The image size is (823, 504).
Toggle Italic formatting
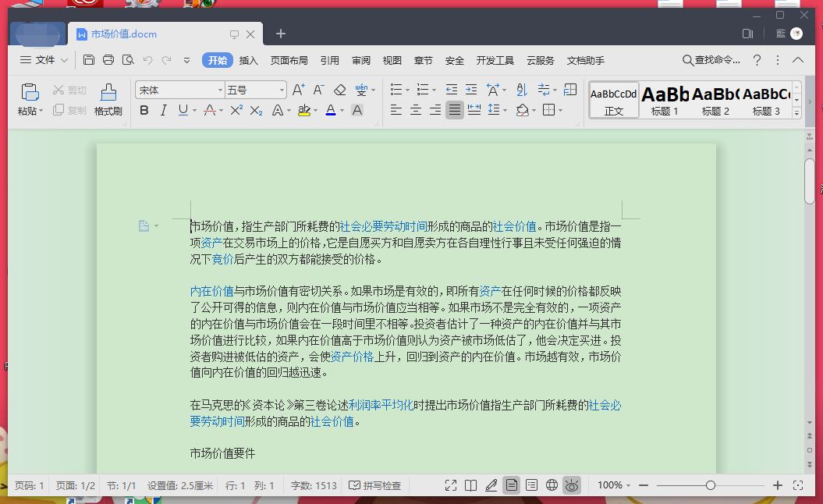[x=163, y=111]
